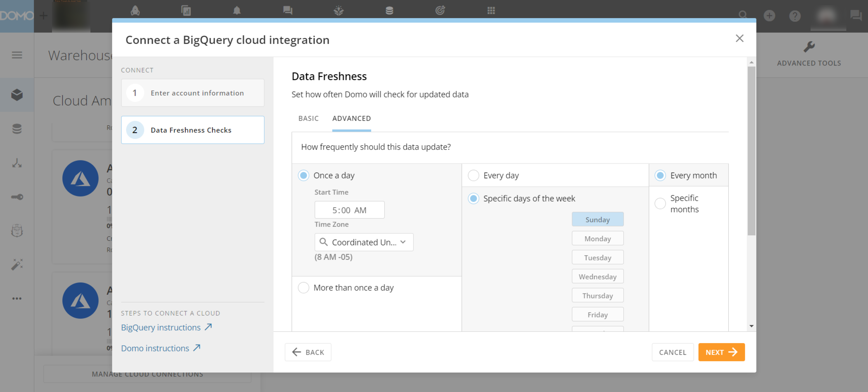
Task: Select the 'Once a day' update option
Action: click(303, 175)
